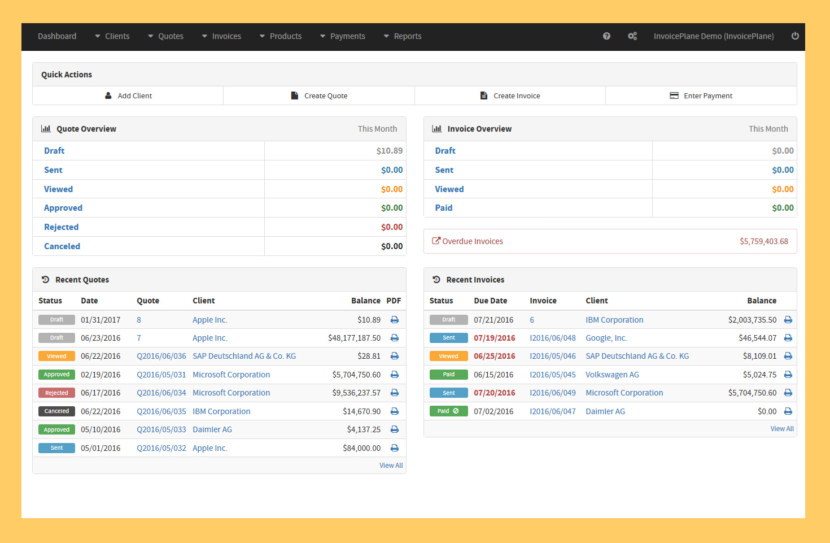
Task: Download PDF for IBM Corporation invoice 6
Action: (788, 320)
